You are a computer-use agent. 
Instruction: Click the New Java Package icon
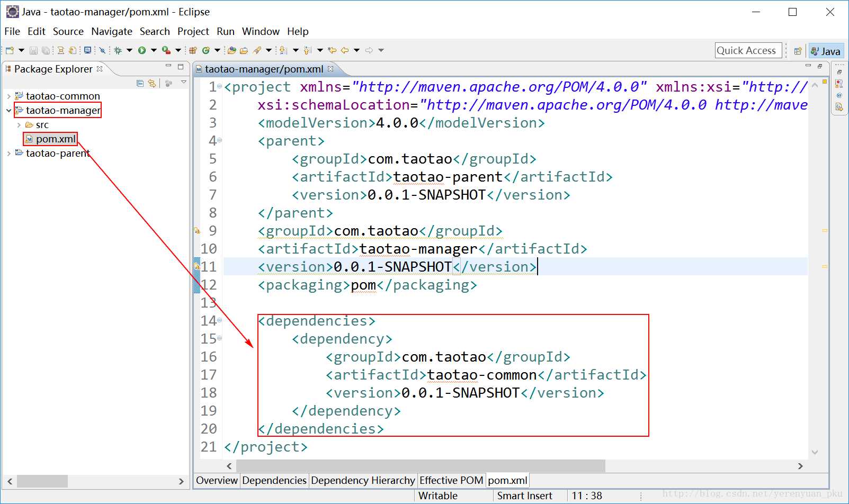point(193,50)
